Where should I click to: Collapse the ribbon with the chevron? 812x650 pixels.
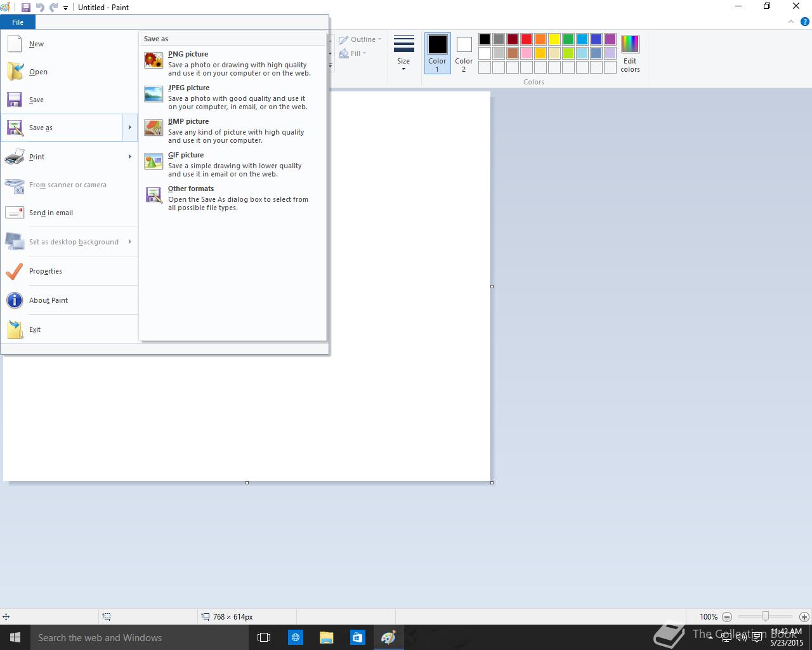click(x=790, y=22)
